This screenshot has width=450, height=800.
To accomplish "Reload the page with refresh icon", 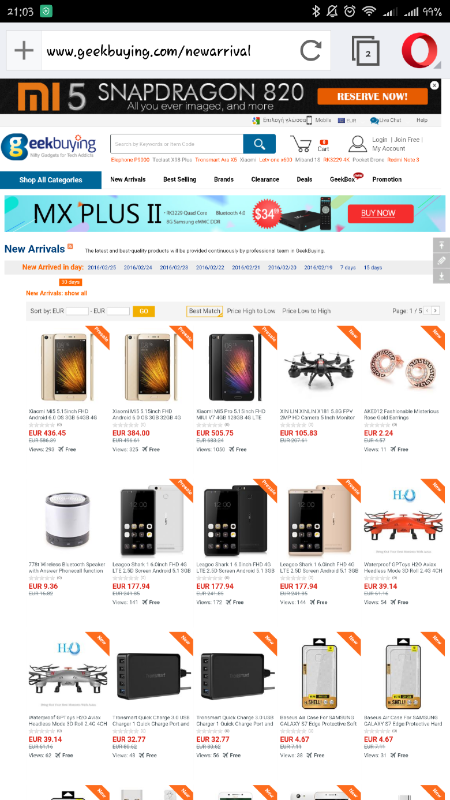I will [310, 51].
